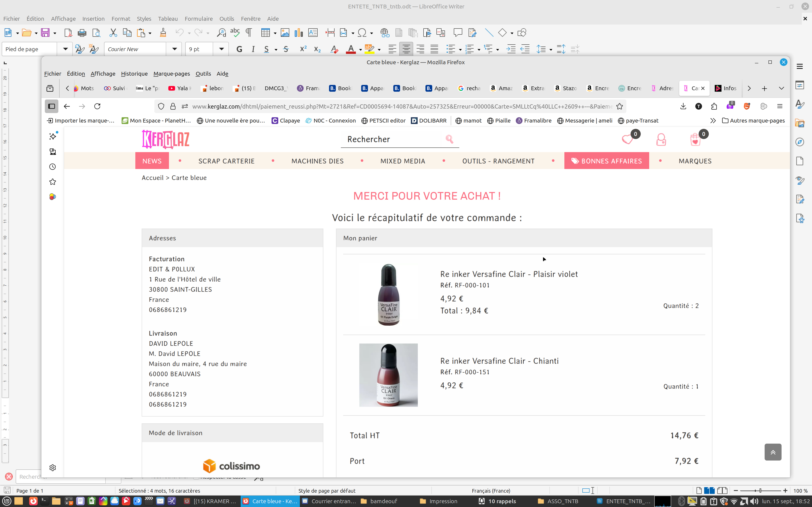The image size is (812, 507).
Task: Click the Firefox reload page icon
Action: click(97, 106)
